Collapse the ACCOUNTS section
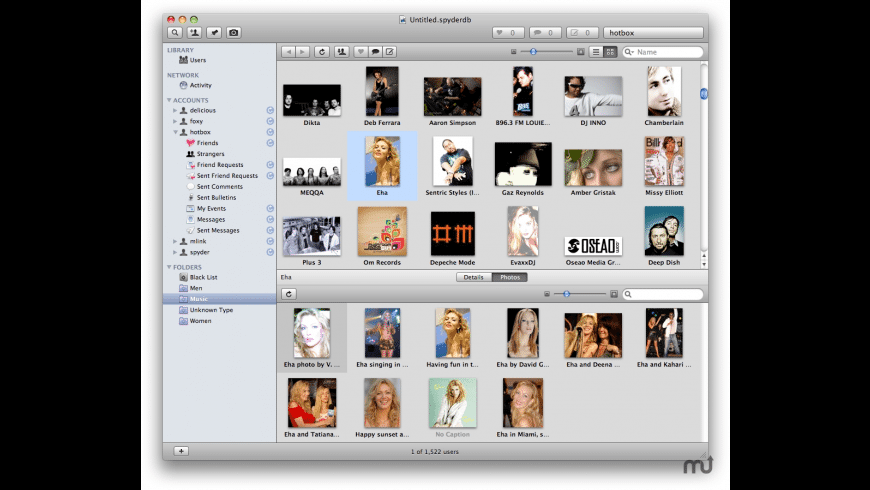This screenshot has width=870, height=490. (169, 100)
